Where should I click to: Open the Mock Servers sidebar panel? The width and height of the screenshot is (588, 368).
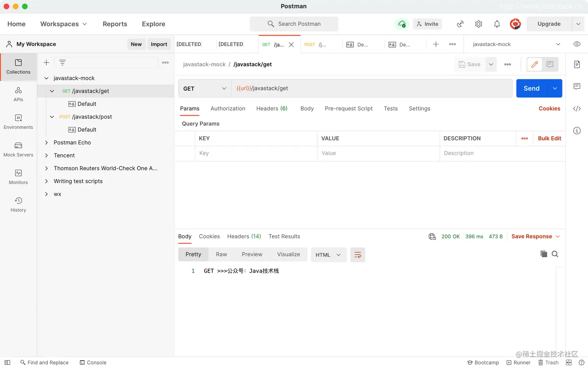tap(18, 150)
